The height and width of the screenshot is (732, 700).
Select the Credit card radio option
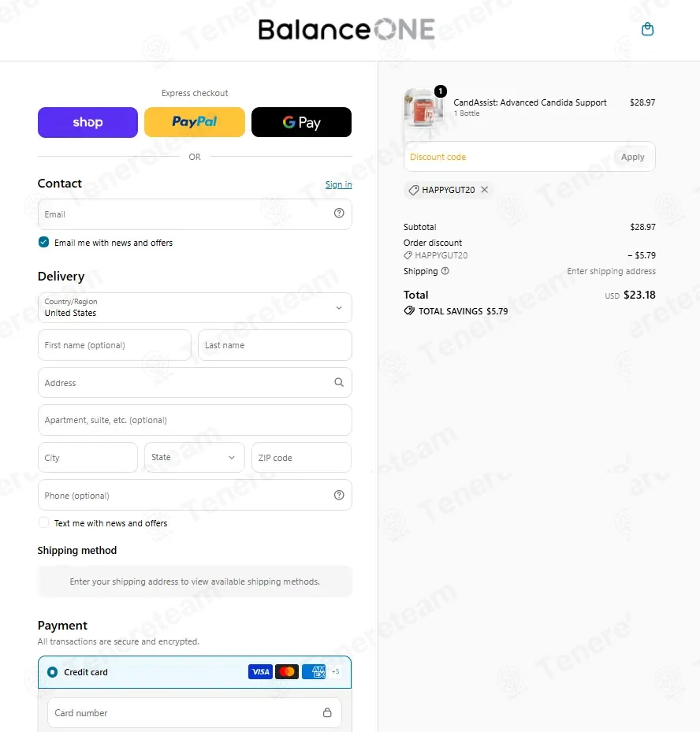pos(52,672)
